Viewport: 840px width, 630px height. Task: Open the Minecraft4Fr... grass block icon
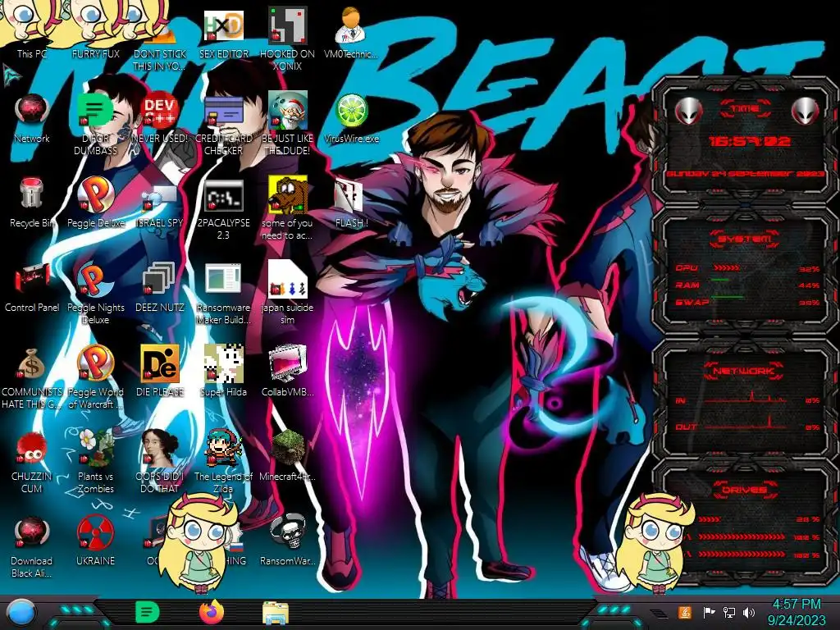point(288,455)
